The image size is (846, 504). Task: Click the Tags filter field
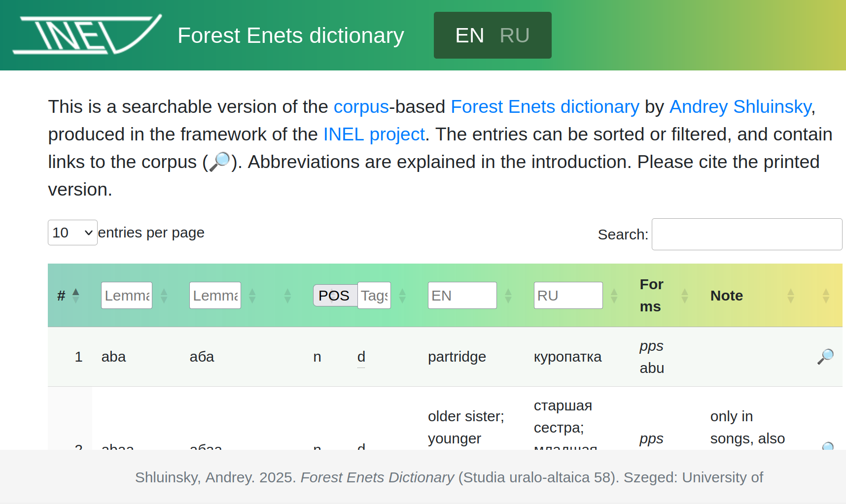click(374, 296)
